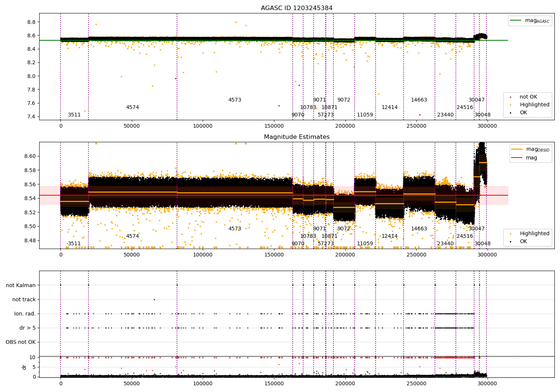Image resolution: width=560 pixels, height=392 pixels.
Task: Click the Magnitude Estimates subplot title
Action: click(x=296, y=137)
